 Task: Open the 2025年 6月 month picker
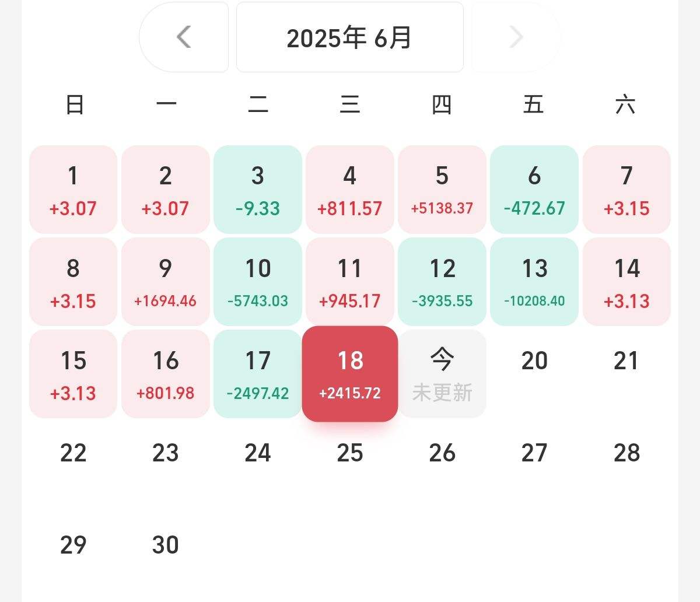[x=349, y=37]
